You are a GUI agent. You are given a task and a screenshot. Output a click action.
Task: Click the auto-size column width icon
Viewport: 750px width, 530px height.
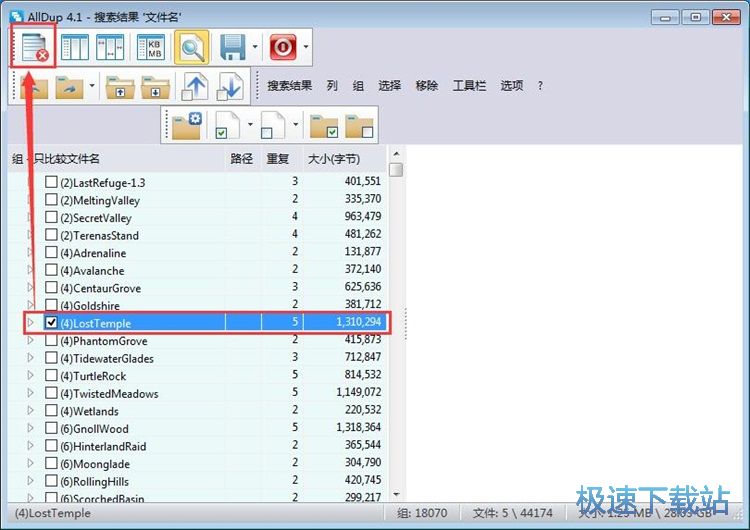tap(110, 47)
